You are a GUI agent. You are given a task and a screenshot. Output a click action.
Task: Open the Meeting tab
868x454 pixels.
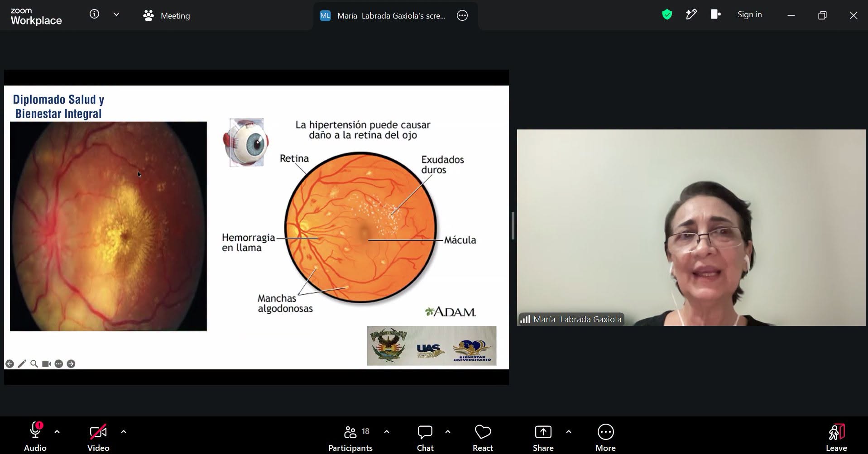coord(167,15)
